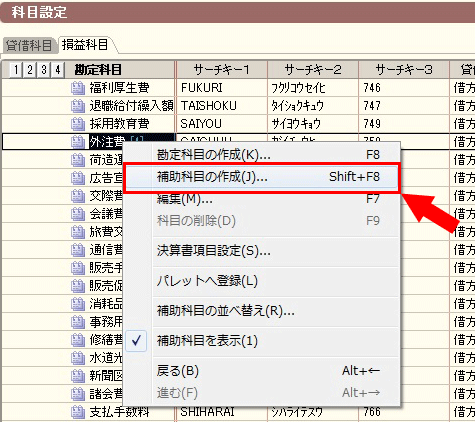Expand level 1 with the 1 button

click(x=16, y=70)
